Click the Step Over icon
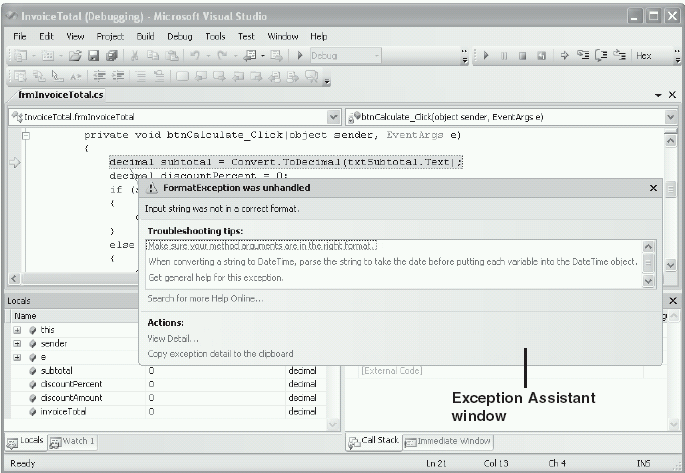685x473 pixels. (x=601, y=55)
